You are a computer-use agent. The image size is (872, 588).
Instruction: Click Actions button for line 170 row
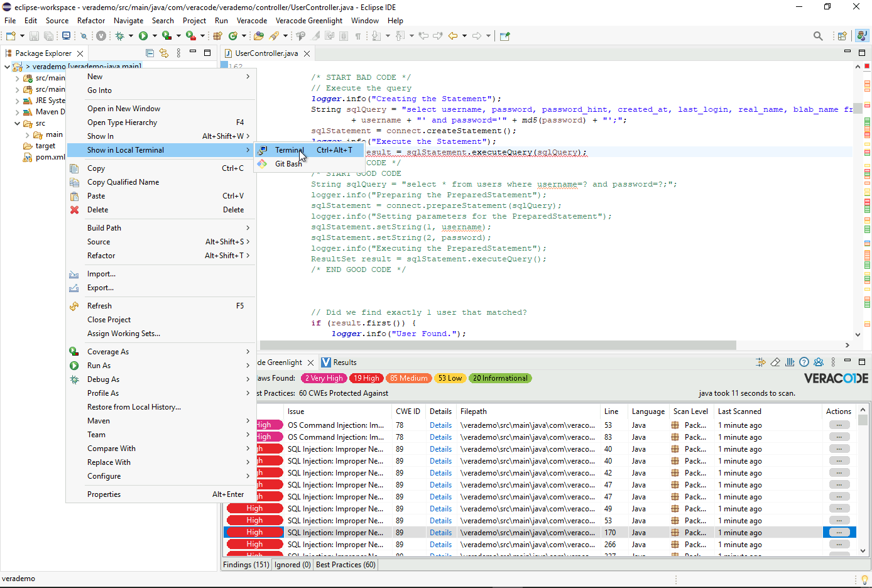pos(839,533)
